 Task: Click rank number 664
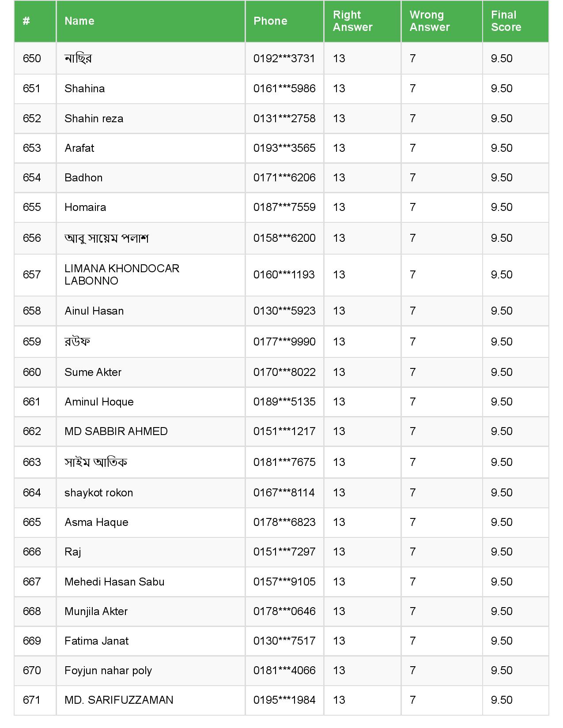(32, 492)
